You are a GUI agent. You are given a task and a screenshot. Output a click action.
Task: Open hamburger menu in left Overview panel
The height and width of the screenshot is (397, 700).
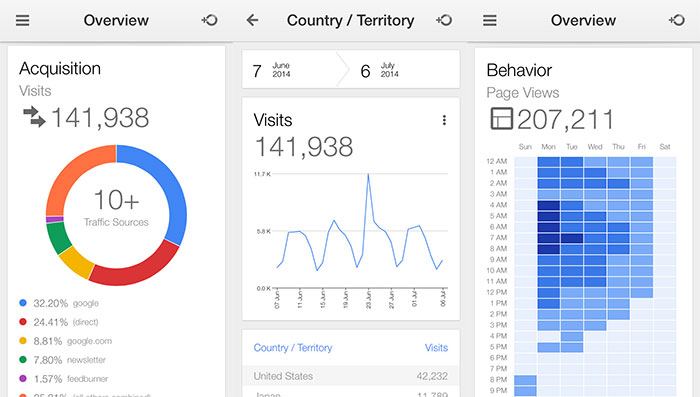pyautogui.click(x=22, y=20)
